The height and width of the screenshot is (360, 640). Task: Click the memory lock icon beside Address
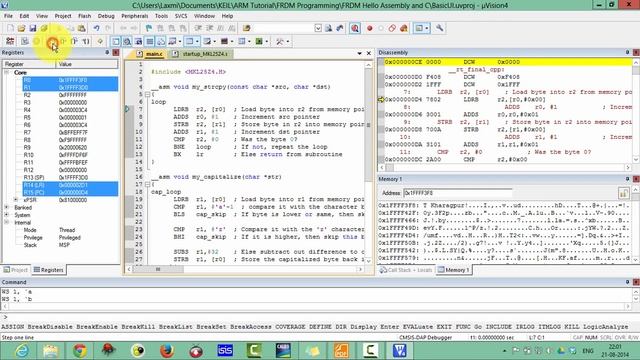[624, 193]
